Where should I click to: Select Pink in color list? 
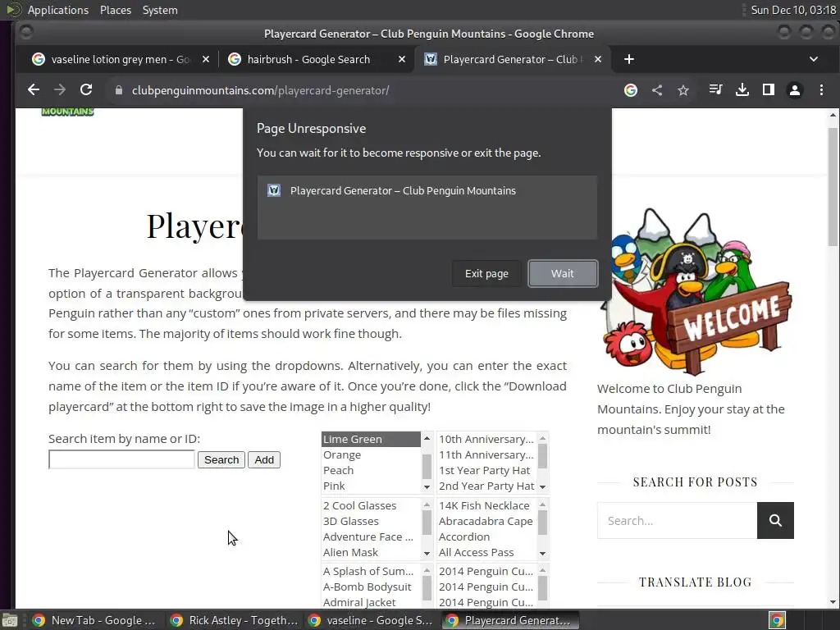[x=372, y=486]
